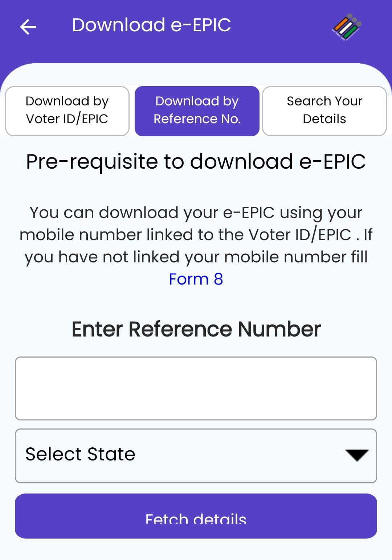The height and width of the screenshot is (560, 392).
Task: Focus the reference number input field
Action: tap(196, 388)
